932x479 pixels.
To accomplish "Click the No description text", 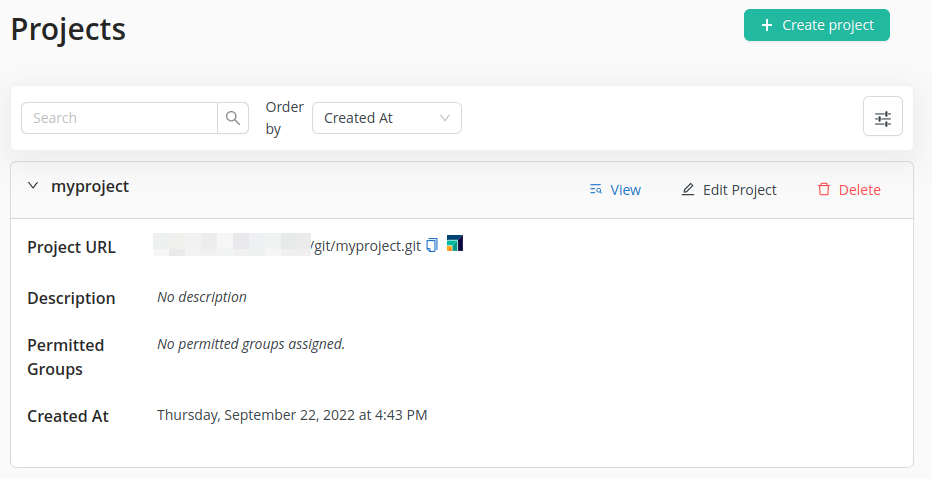I will point(202,297).
